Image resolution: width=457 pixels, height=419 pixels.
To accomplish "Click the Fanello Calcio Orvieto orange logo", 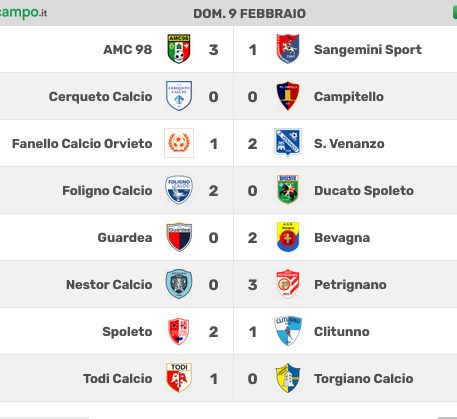I will pyautogui.click(x=179, y=143).
